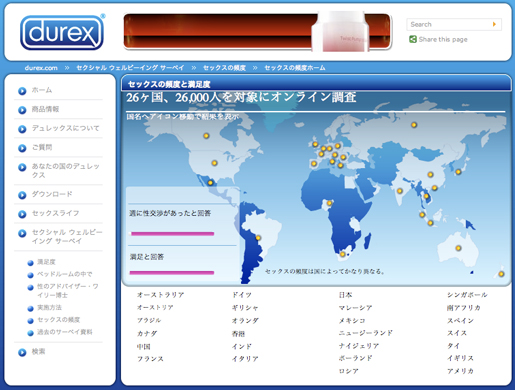The width and height of the screenshot is (515, 390).
Task: Select マレーシア from the country list
Action: tap(355, 308)
